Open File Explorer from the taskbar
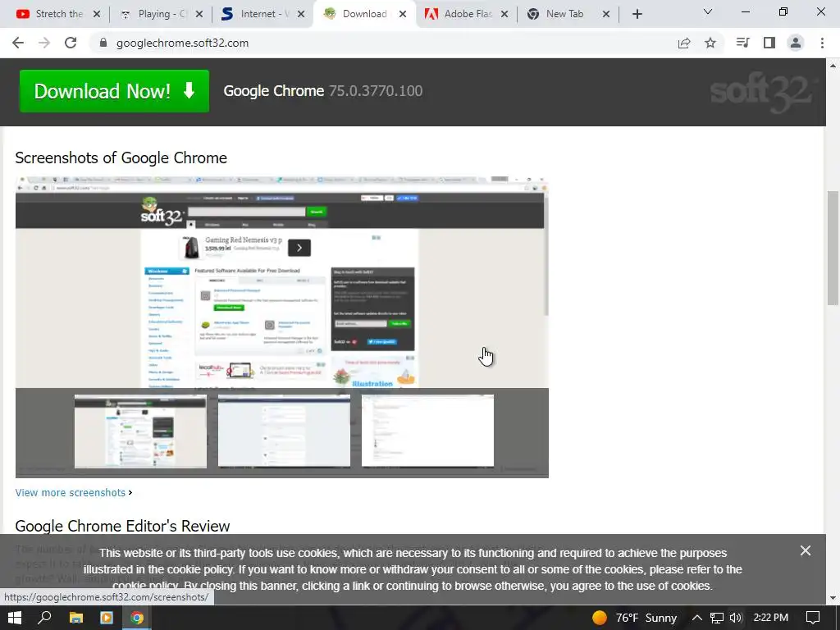Screen dimensions: 840x630 [76, 618]
